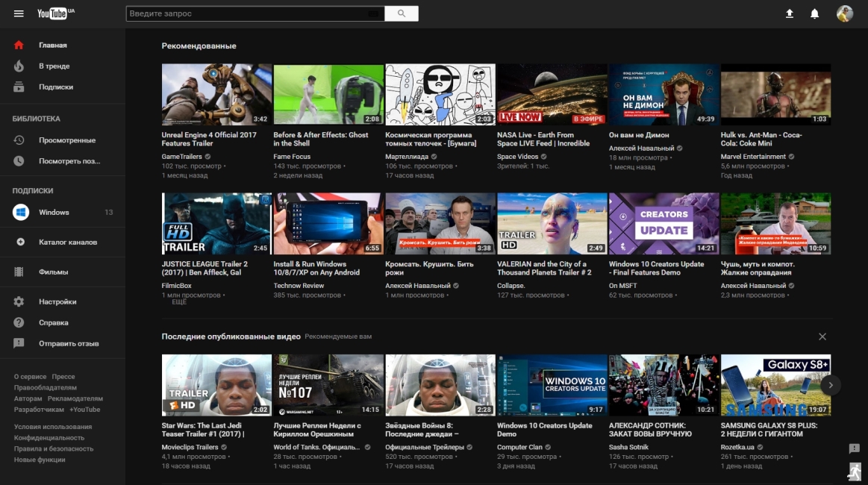The width and height of the screenshot is (868, 485).
Task: Open Подписки page
Action: (x=56, y=87)
